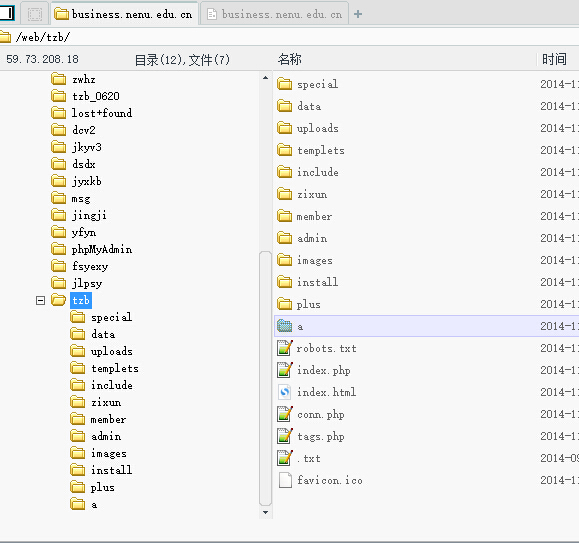
Task: Select jlpsy folder in the tree
Action: click(x=87, y=283)
